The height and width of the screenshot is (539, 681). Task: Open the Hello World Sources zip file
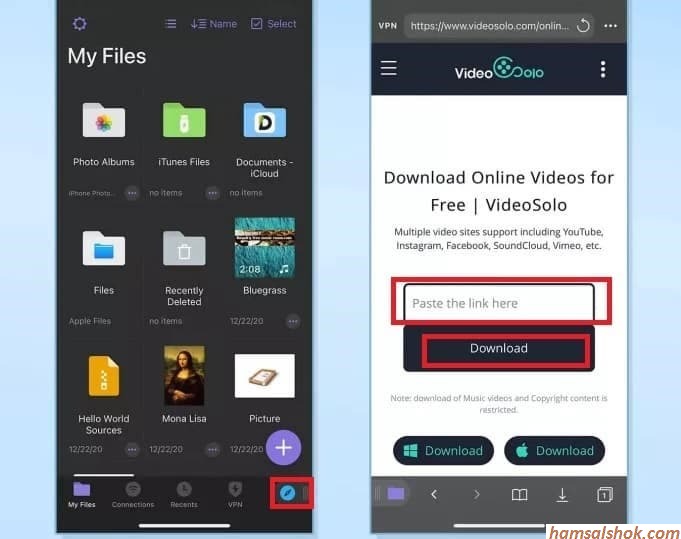click(x=104, y=376)
